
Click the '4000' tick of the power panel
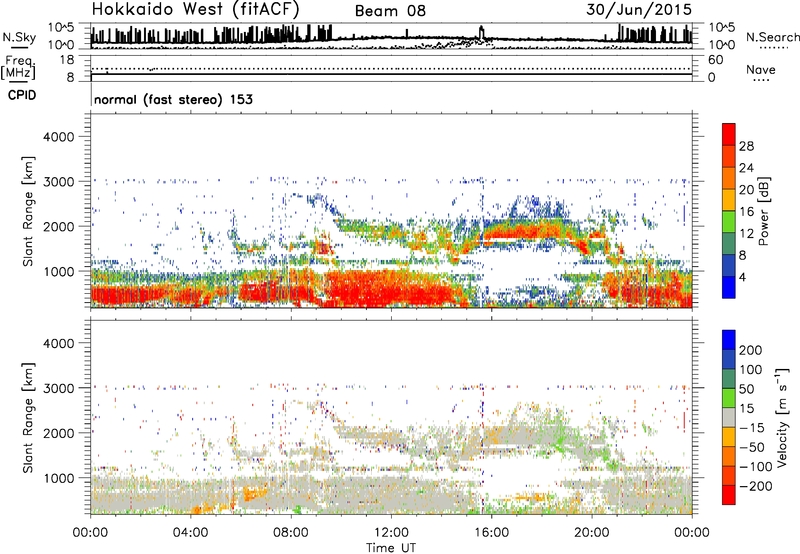click(x=59, y=137)
